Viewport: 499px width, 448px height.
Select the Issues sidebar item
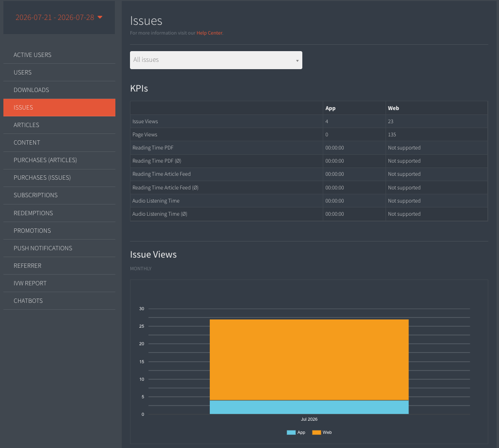pos(59,107)
